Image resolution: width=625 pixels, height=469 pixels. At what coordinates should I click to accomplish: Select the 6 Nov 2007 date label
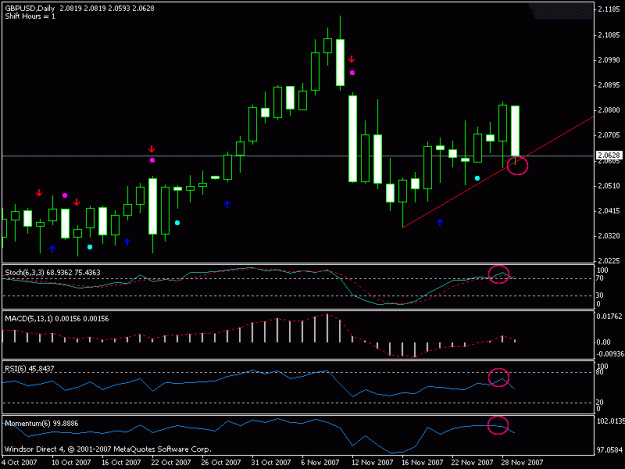click(320, 462)
